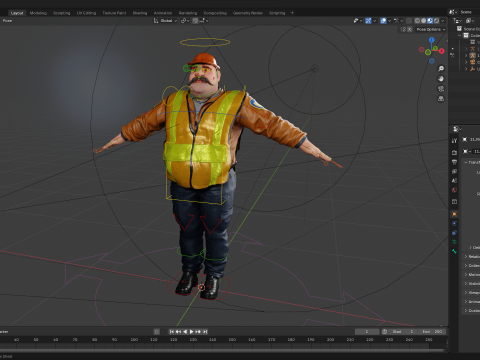This screenshot has width=480, height=360.
Task: Open the World properties tab icon
Action: tap(454, 190)
